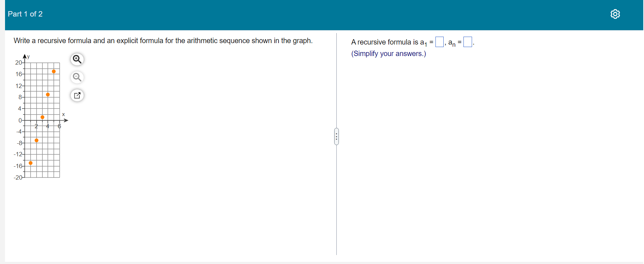Click the y-axis label 20
This screenshot has height=264, width=644.
coord(18,62)
